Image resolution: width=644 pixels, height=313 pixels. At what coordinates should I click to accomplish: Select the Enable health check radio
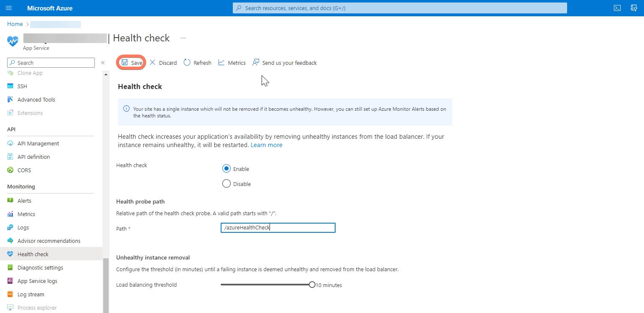(x=227, y=168)
